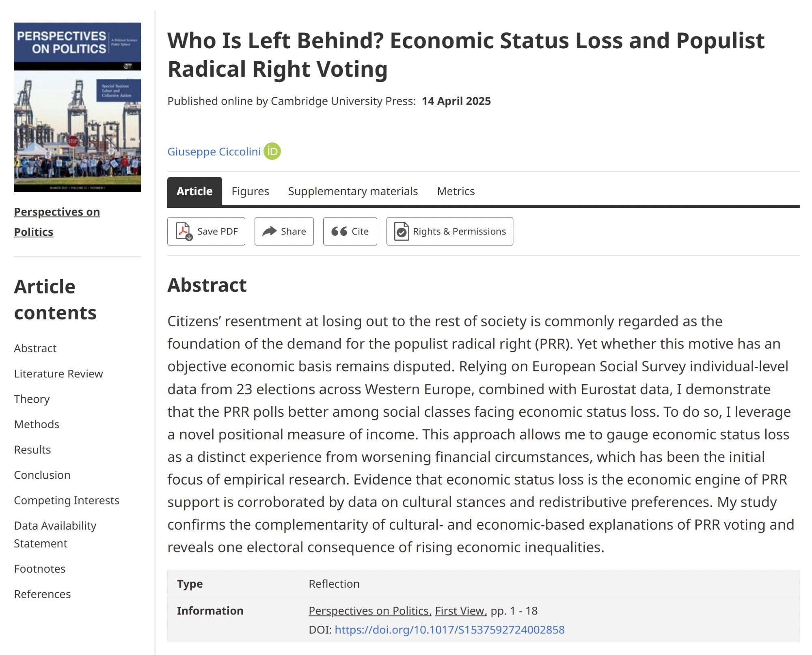Click the Rights & Permissions document icon
This screenshot has height=655, width=812.
tap(401, 231)
